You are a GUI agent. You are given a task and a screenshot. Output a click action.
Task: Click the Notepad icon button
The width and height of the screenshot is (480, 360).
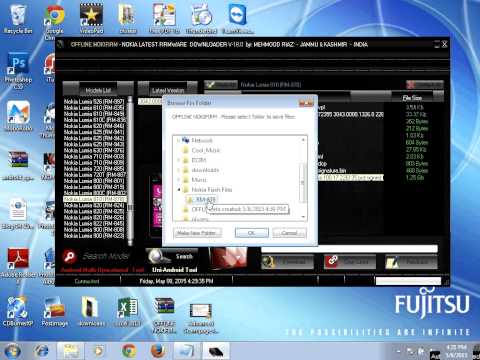(x=393, y=262)
